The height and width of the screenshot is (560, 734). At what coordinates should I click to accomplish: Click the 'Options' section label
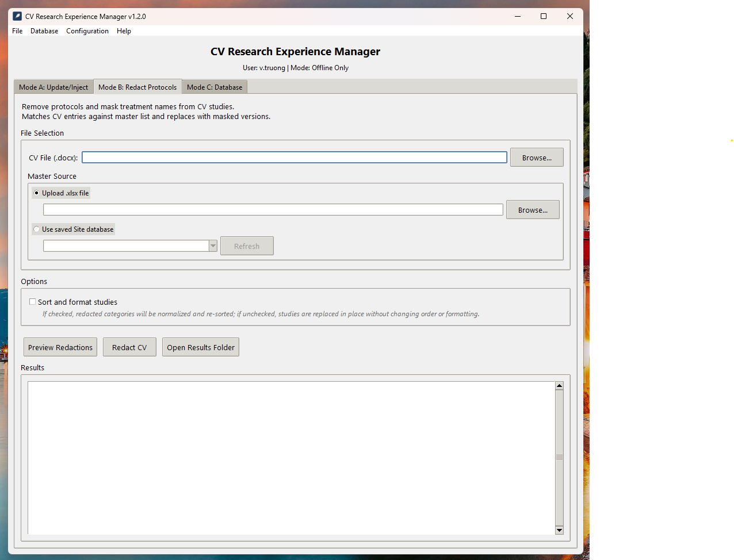pyautogui.click(x=34, y=281)
